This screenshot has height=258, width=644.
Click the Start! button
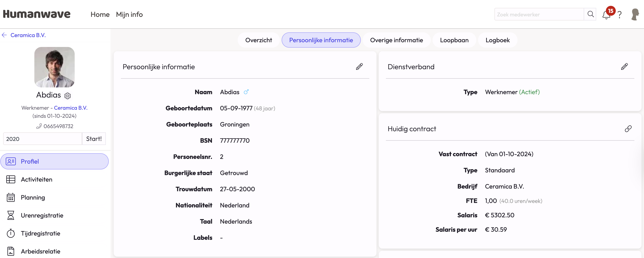click(94, 139)
